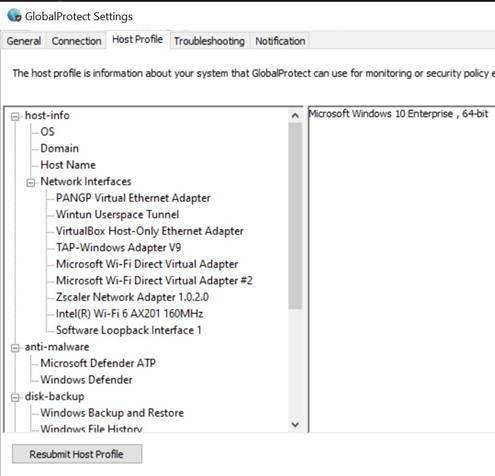495x476 pixels.
Task: Select PANGP Virtual Ethernet Adapter
Action: pyautogui.click(x=133, y=198)
